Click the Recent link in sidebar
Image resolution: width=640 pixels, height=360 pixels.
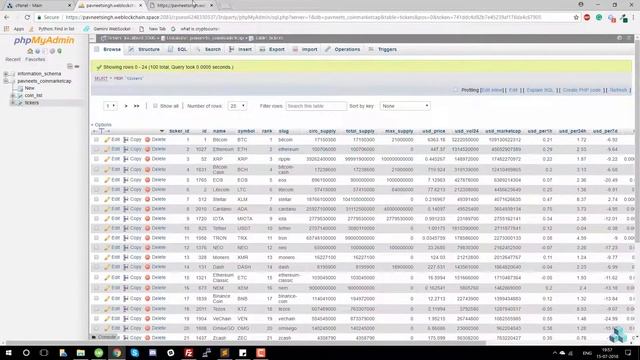tap(13, 59)
